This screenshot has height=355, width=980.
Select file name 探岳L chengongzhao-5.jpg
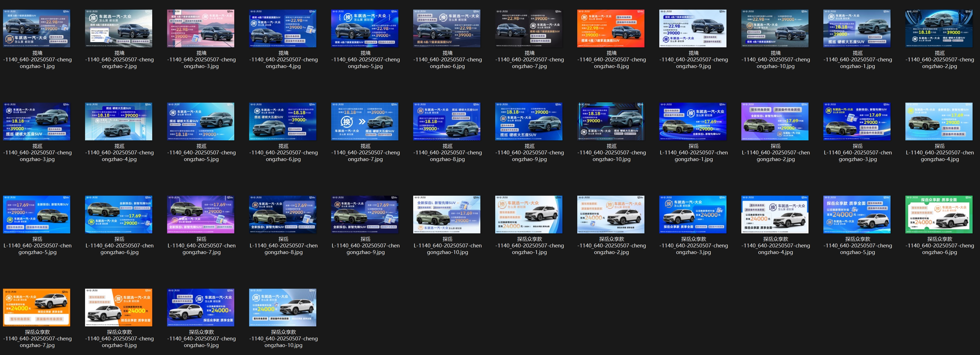(37, 245)
